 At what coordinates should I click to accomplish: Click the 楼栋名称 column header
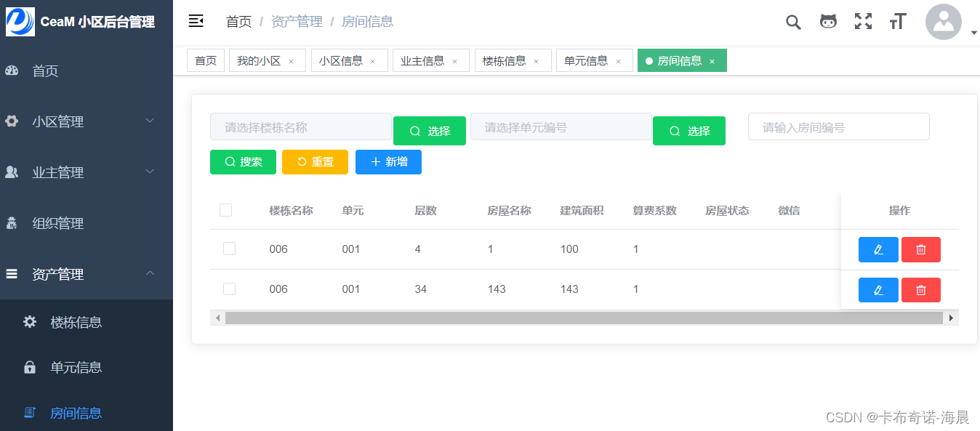click(291, 211)
